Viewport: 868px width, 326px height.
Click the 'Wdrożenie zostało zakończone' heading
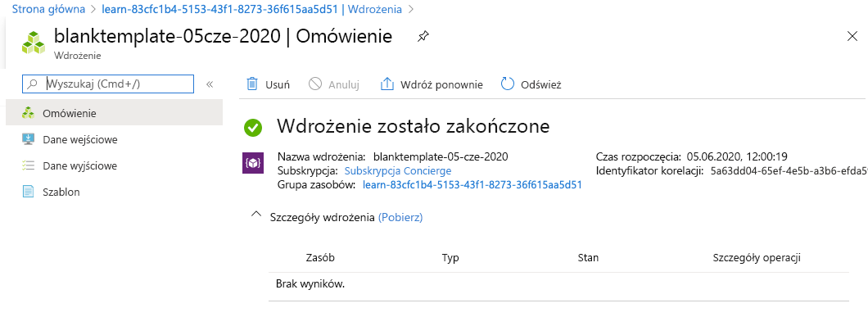[413, 127]
